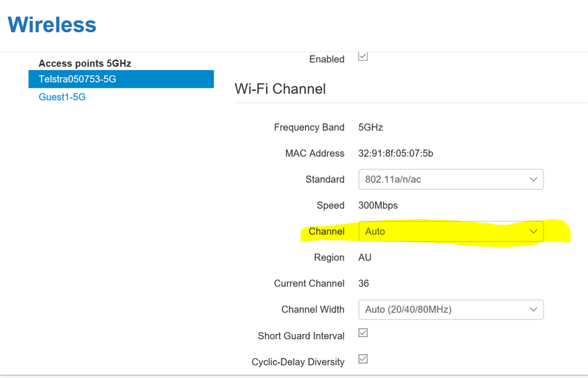Toggle the Enabled checkbox

pyautogui.click(x=362, y=56)
